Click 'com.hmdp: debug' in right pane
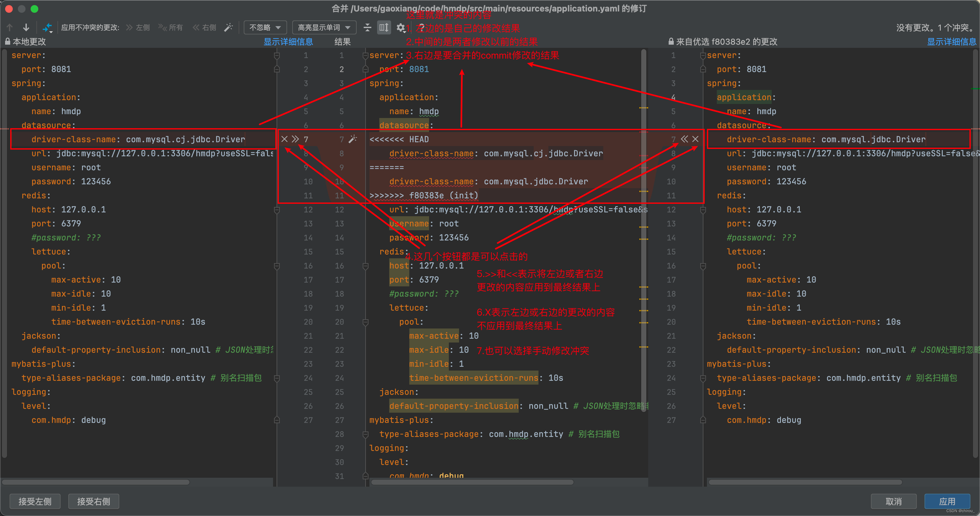The width and height of the screenshot is (980, 516). (764, 420)
